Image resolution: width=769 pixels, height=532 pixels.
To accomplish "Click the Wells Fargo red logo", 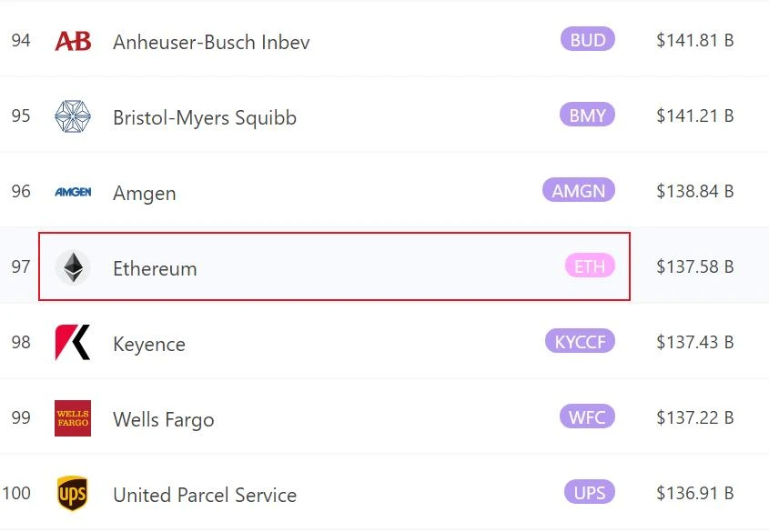I will click(73, 417).
